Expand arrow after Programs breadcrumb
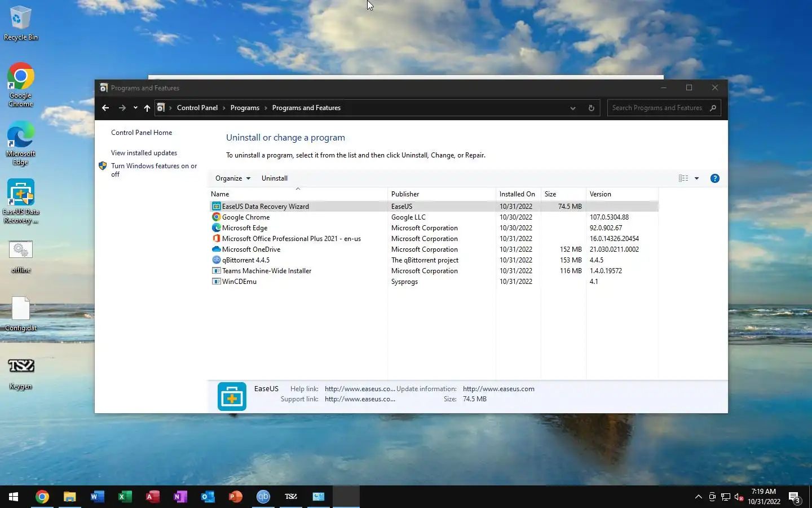This screenshot has width=812, height=508. click(266, 108)
